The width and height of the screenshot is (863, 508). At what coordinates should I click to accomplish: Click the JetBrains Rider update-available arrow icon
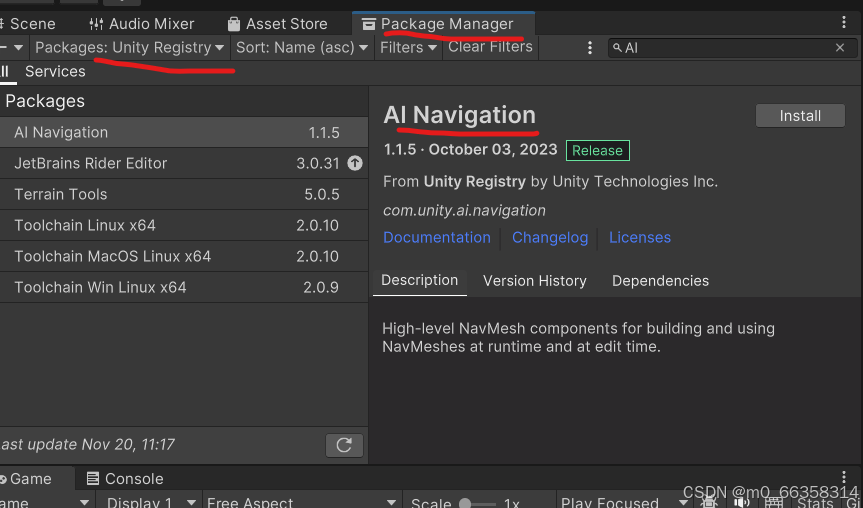[x=355, y=163]
